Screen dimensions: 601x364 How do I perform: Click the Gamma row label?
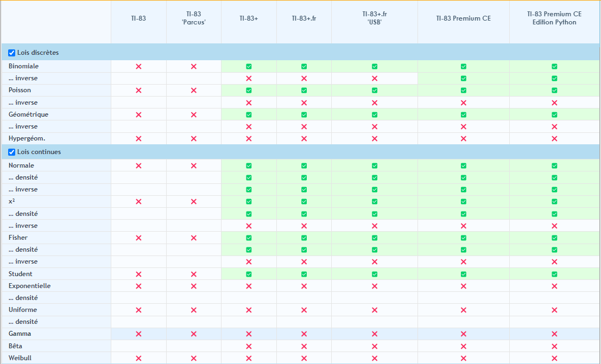(20, 334)
